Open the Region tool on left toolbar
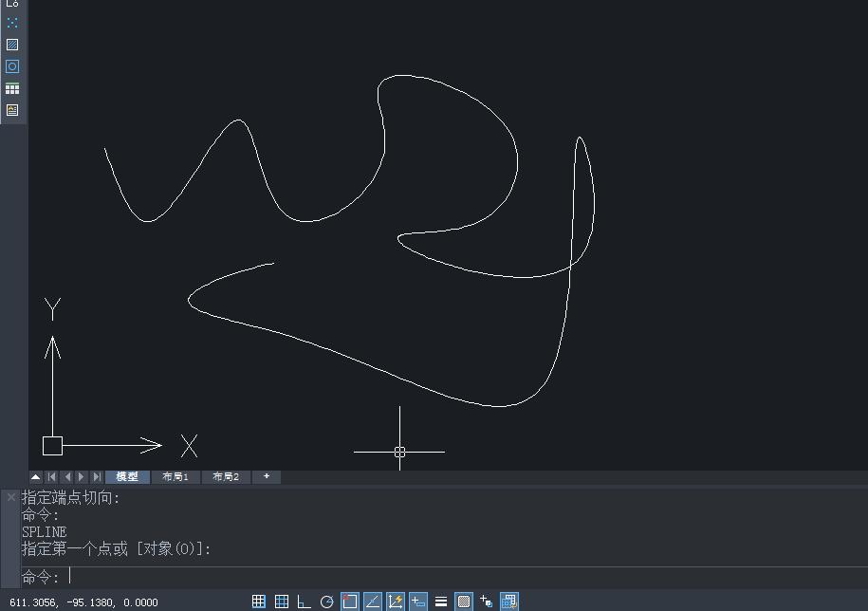The height and width of the screenshot is (611, 868). [12, 66]
